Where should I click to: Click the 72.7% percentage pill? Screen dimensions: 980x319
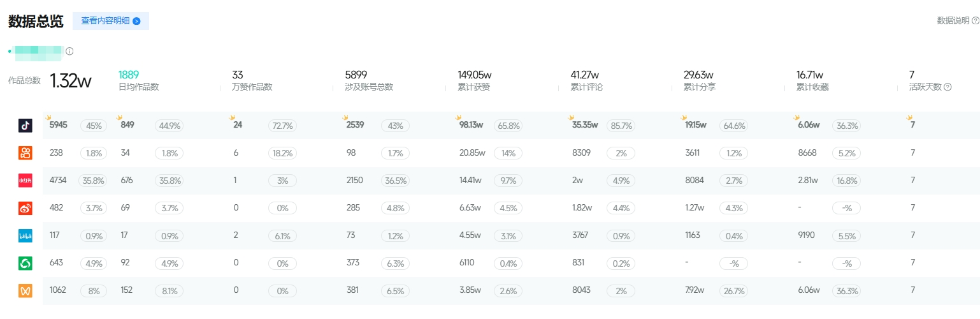point(282,126)
